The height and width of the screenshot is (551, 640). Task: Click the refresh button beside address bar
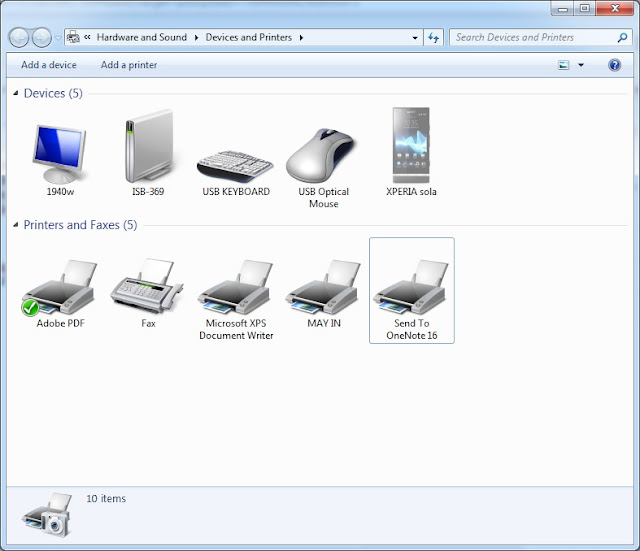(x=433, y=38)
